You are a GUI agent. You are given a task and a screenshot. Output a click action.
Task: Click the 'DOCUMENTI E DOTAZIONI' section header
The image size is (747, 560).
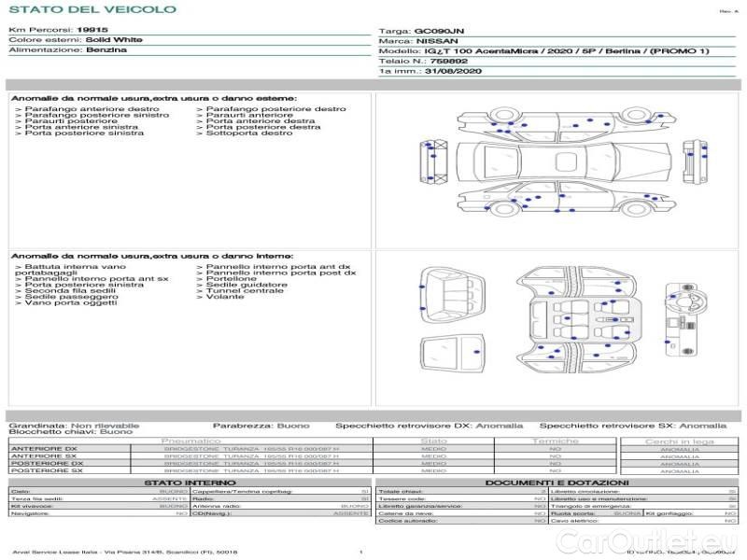[x=557, y=483]
